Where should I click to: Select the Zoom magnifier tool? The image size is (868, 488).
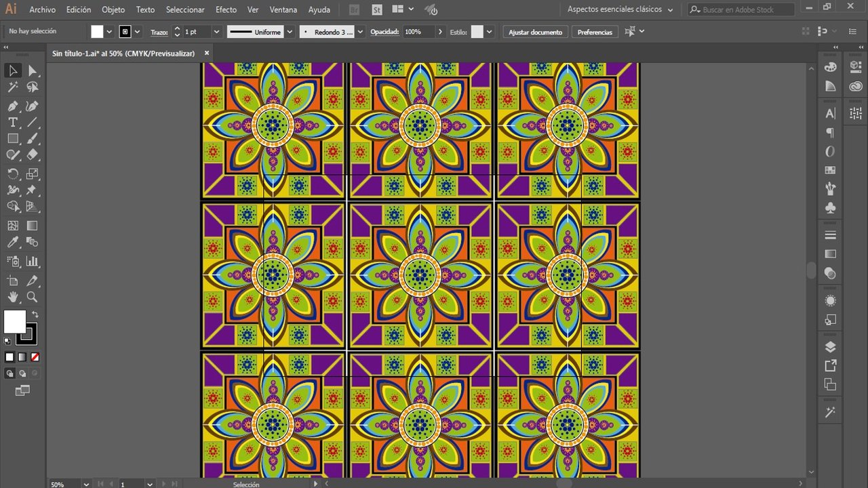[32, 297]
